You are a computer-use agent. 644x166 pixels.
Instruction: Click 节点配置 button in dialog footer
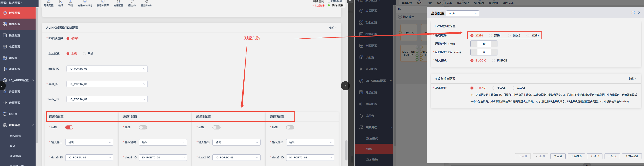tap(632, 156)
